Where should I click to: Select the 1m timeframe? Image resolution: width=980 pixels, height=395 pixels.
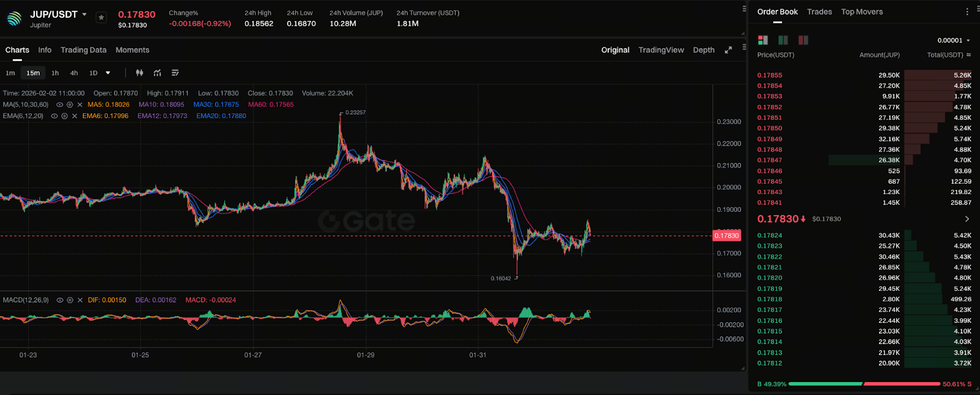pos(10,73)
